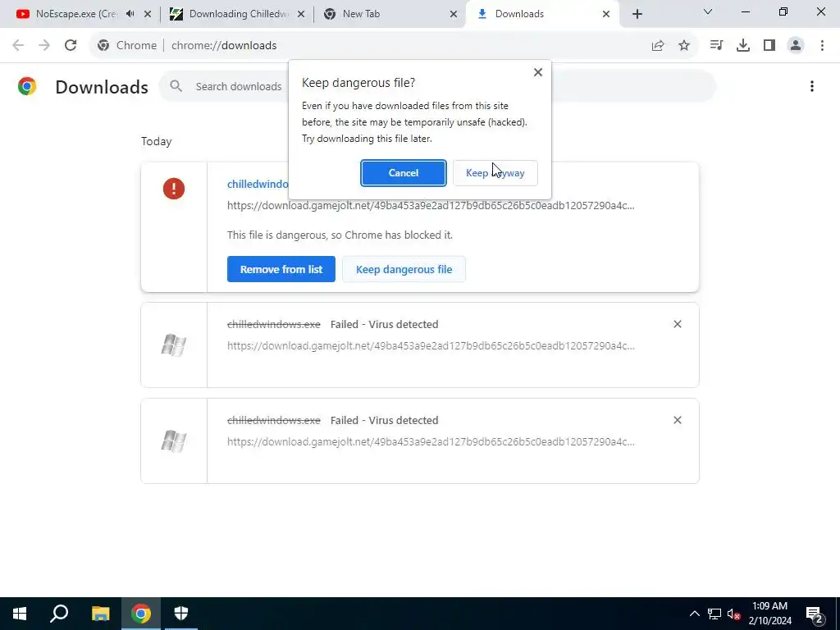The width and height of the screenshot is (840, 630).
Task: Remove first Failed - Virus detected entry
Action: (x=678, y=324)
